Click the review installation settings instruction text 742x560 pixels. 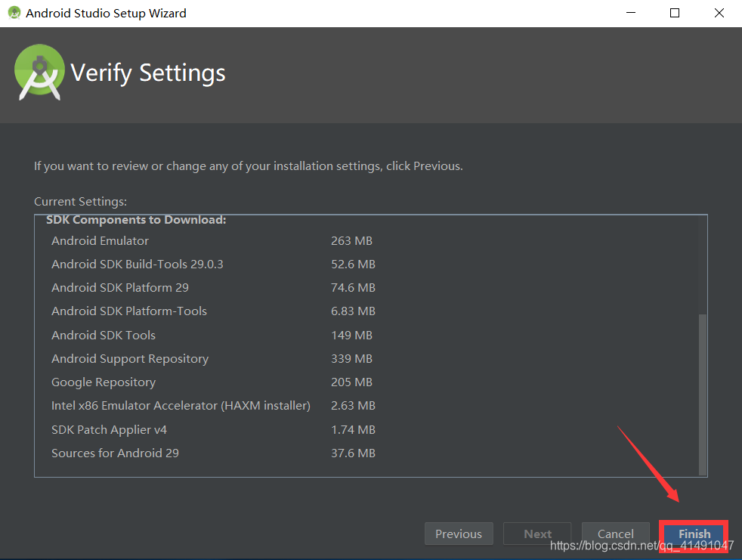point(249,166)
